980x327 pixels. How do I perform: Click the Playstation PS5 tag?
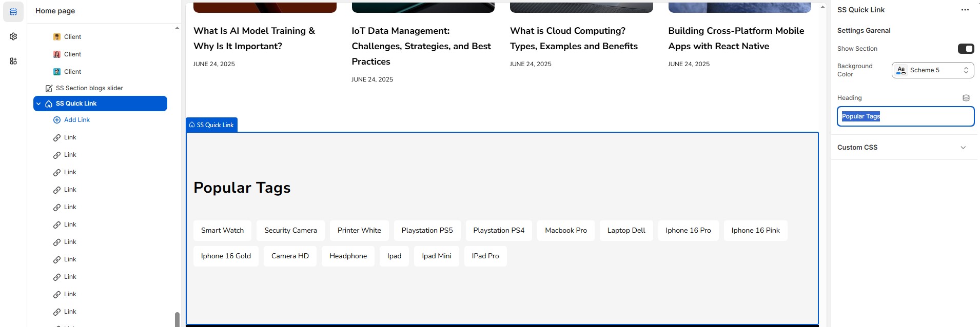427,231
